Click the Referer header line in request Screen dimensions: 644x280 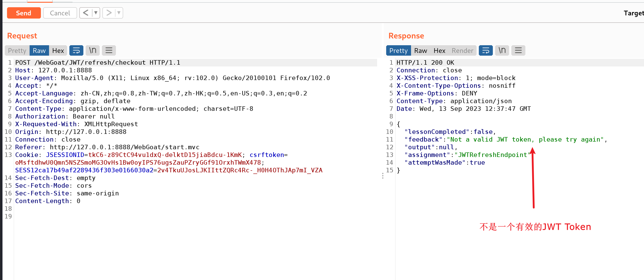point(107,147)
